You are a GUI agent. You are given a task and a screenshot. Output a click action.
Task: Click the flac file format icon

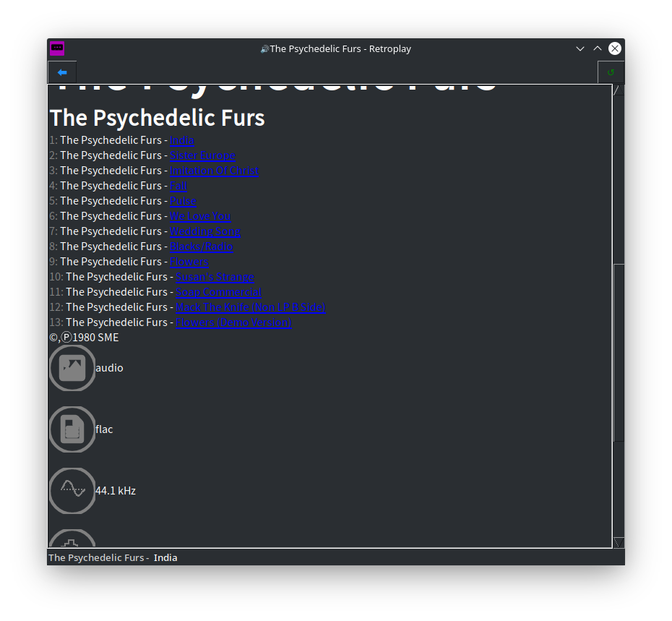click(72, 429)
